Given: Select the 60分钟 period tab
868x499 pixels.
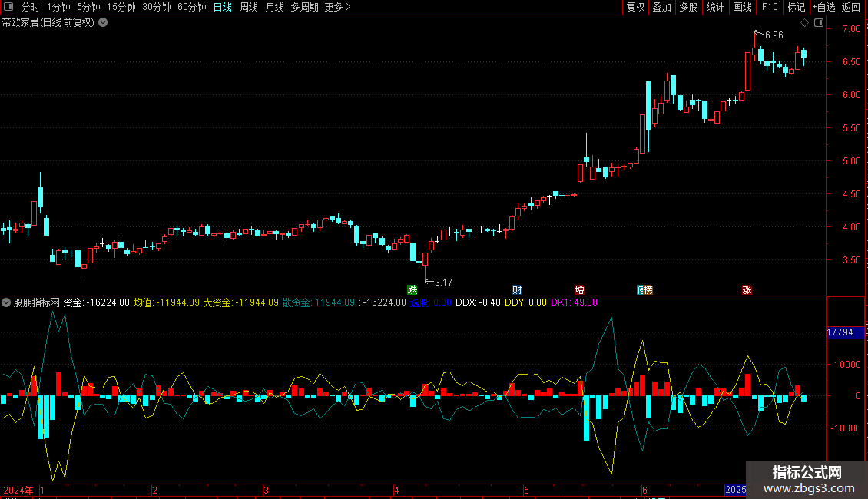Looking at the screenshot, I should coord(192,7).
